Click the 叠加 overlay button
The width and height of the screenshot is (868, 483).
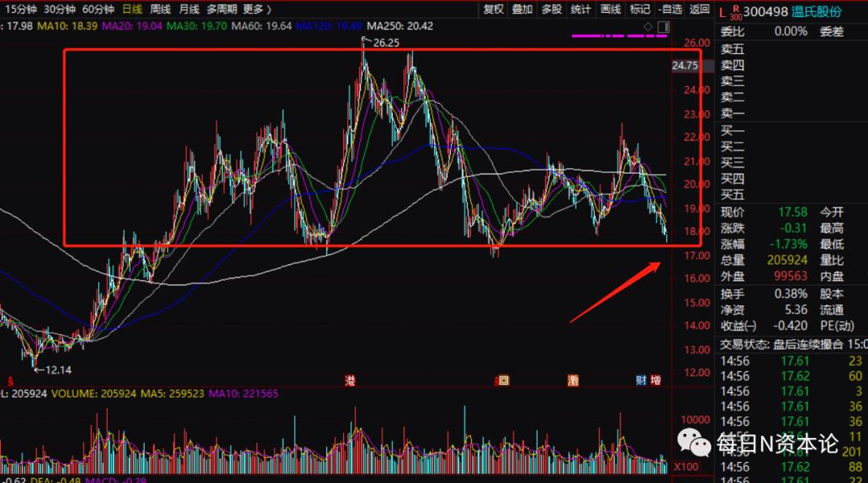point(522,10)
